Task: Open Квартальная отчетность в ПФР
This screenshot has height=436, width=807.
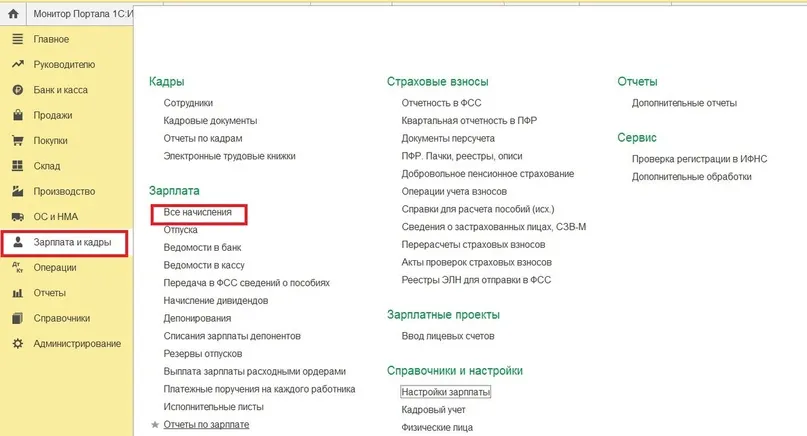Action: coord(469,120)
